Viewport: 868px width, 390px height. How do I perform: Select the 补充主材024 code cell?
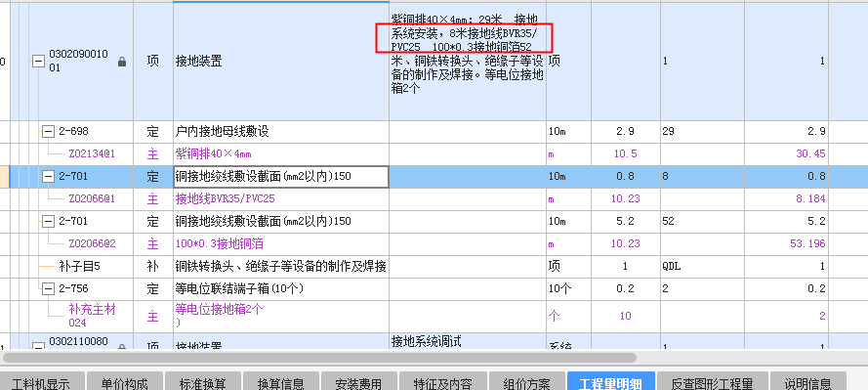pyautogui.click(x=92, y=316)
